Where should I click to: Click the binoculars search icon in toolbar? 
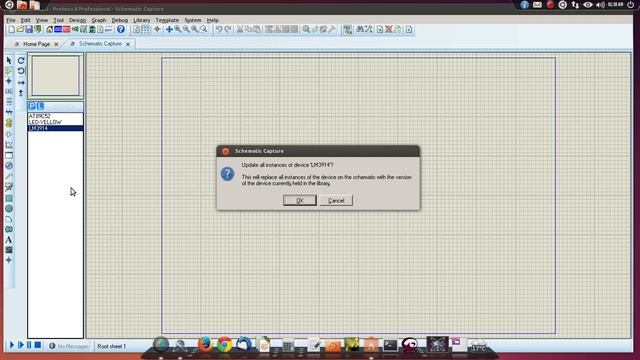tap(360, 29)
